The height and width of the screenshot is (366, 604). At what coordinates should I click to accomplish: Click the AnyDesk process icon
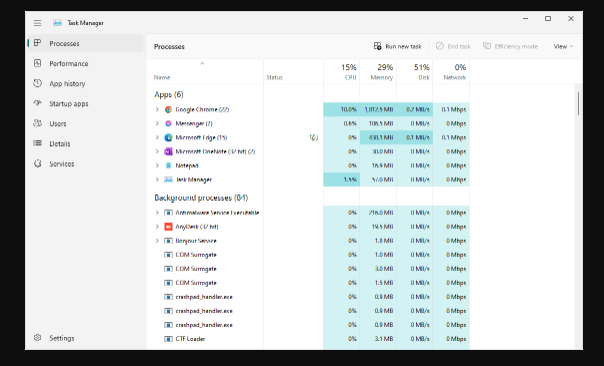(168, 227)
